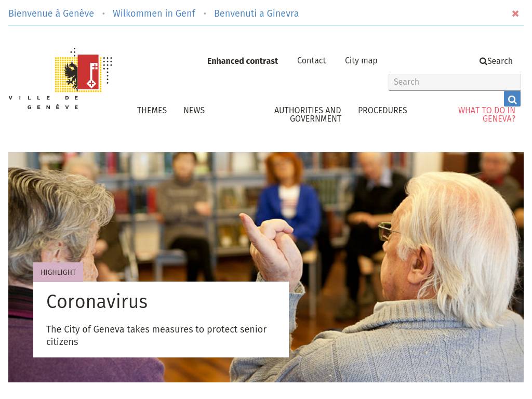
Task: Open the Themes menu
Action: 152,110
